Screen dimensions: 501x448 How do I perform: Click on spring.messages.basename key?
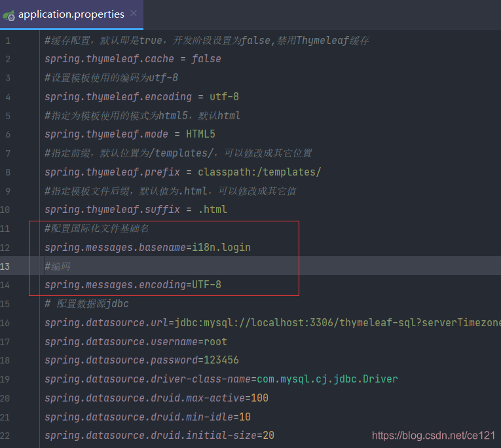[115, 248]
